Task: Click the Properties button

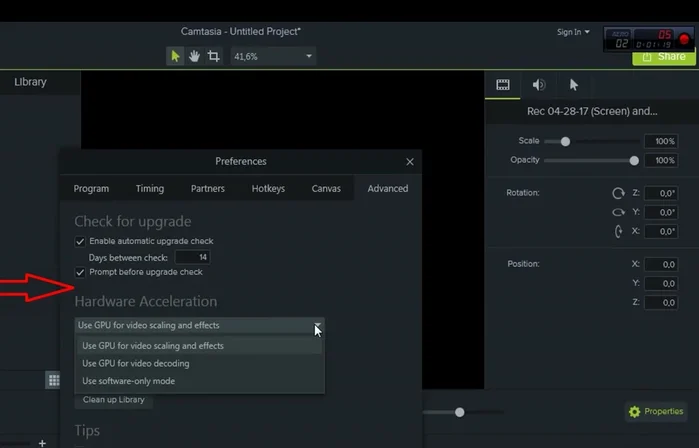Action: pos(656,411)
